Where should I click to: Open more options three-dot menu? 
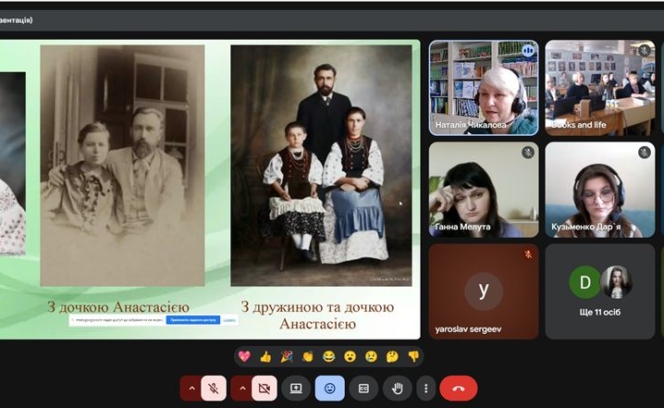(426, 388)
